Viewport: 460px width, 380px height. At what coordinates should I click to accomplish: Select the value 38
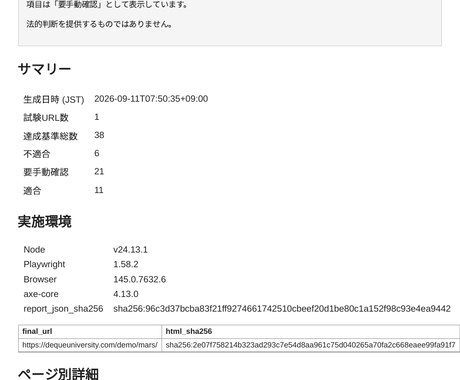pos(99,135)
